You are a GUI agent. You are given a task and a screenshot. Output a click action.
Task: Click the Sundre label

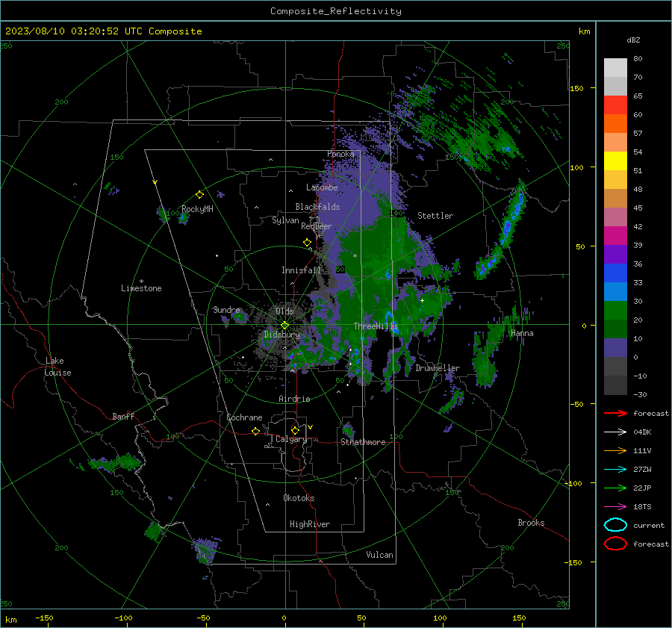tap(226, 310)
